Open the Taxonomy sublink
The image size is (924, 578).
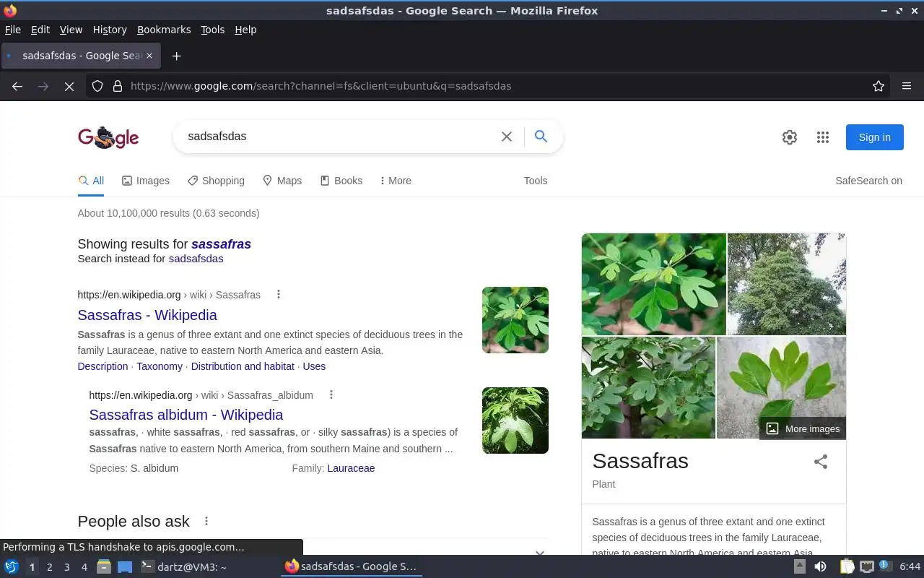160,366
